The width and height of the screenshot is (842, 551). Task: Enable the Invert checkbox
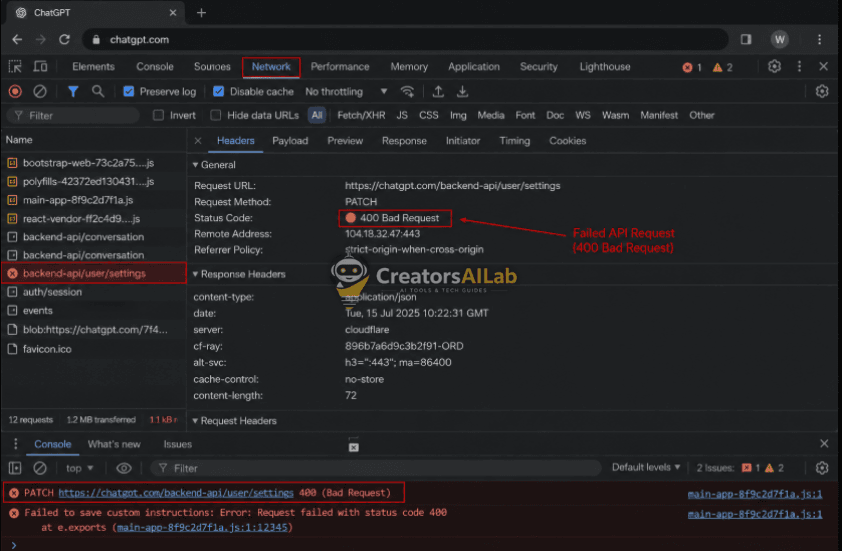[x=158, y=115]
